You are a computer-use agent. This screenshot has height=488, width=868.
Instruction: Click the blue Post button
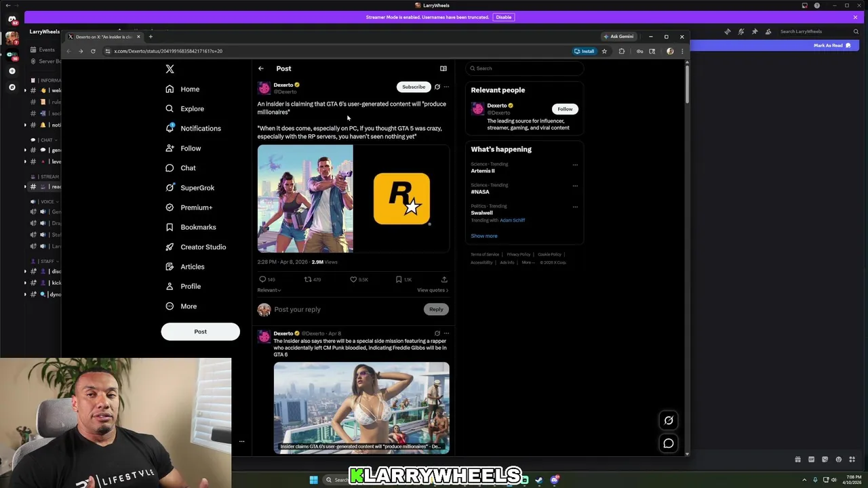(x=200, y=331)
